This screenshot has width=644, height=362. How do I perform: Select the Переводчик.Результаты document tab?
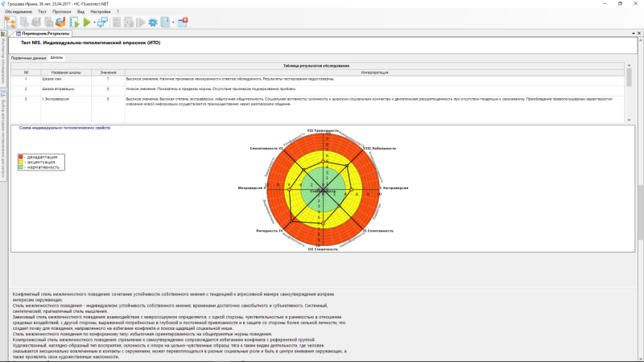[x=43, y=33]
